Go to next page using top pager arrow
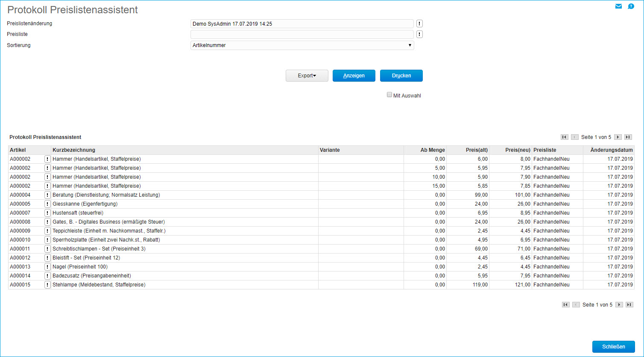644x357 pixels. pos(618,137)
